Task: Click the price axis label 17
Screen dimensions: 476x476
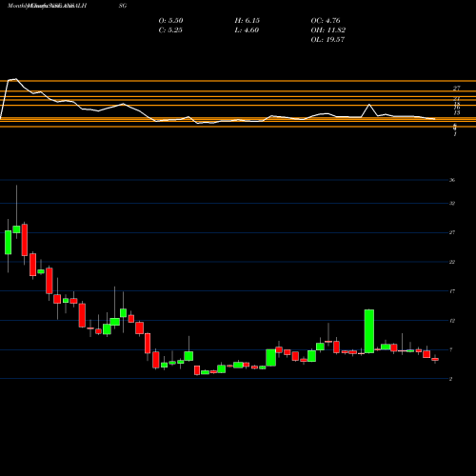Action: [x=452, y=291]
